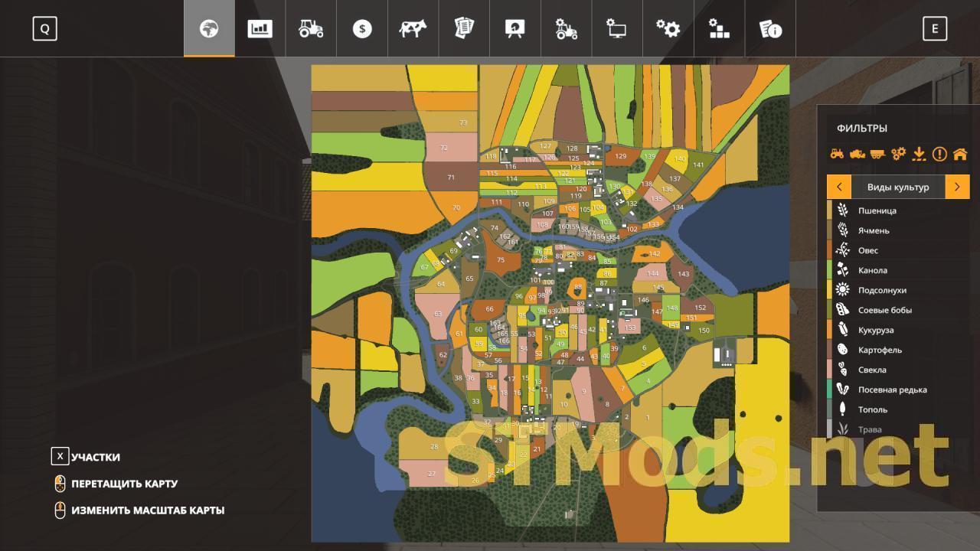Screen dimensions: 980x551
Task: Toggle the exclamation mark map filter
Action: [939, 154]
